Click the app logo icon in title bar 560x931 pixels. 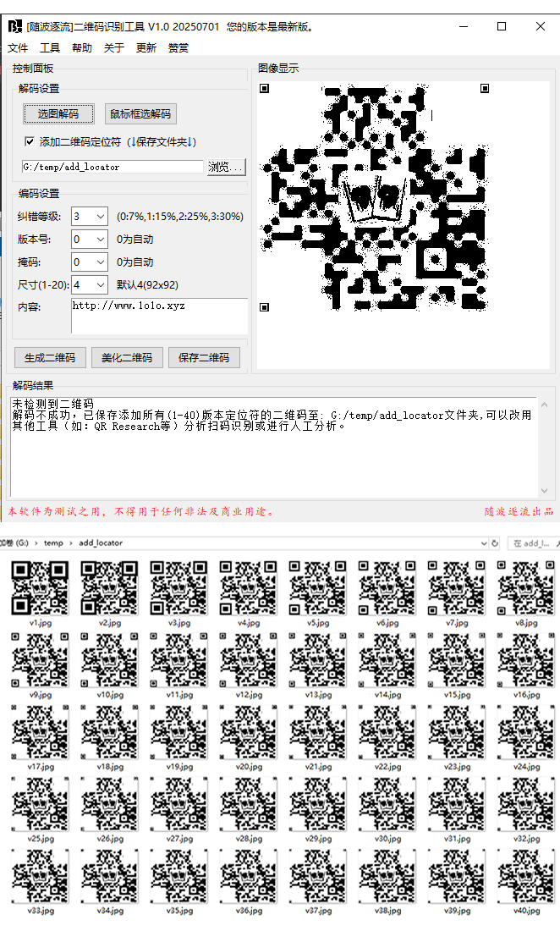click(15, 27)
